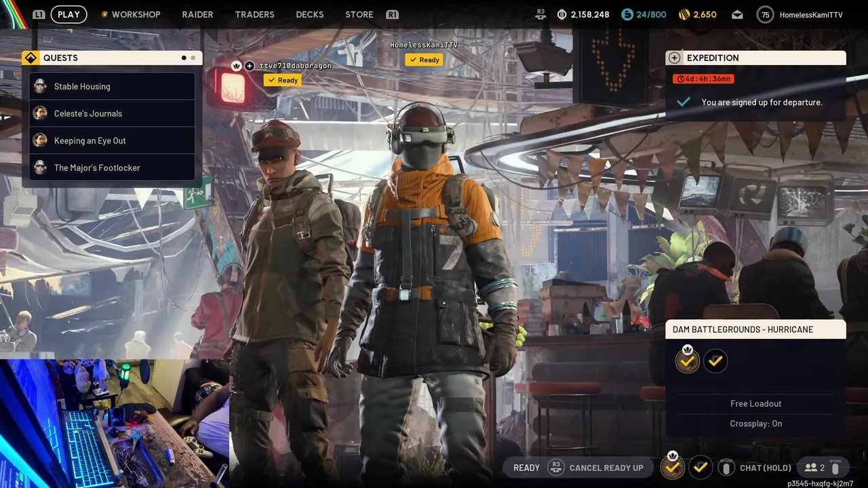Screen dimensions: 868x488
Task: Click the touchpad icon beside CHAT (HOLD)
Action: (726, 468)
